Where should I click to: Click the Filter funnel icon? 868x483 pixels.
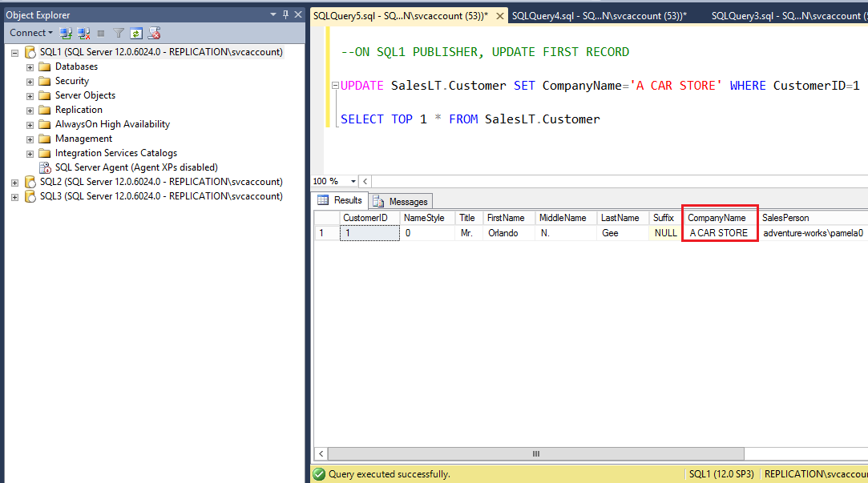tap(119, 33)
